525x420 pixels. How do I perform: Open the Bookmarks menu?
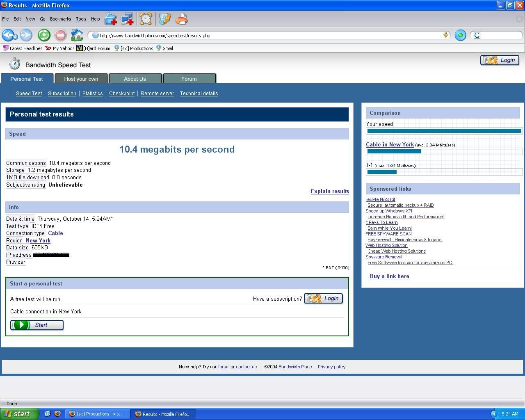[x=61, y=19]
